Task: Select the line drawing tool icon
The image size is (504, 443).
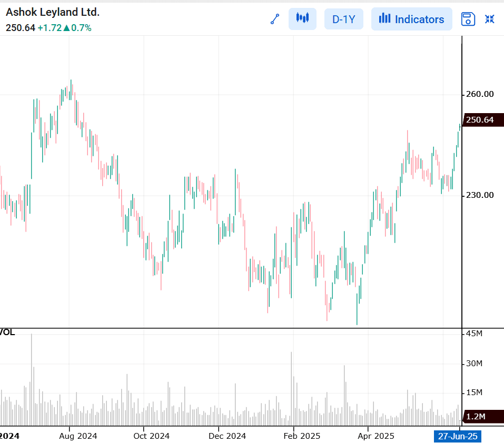Action: [x=275, y=19]
